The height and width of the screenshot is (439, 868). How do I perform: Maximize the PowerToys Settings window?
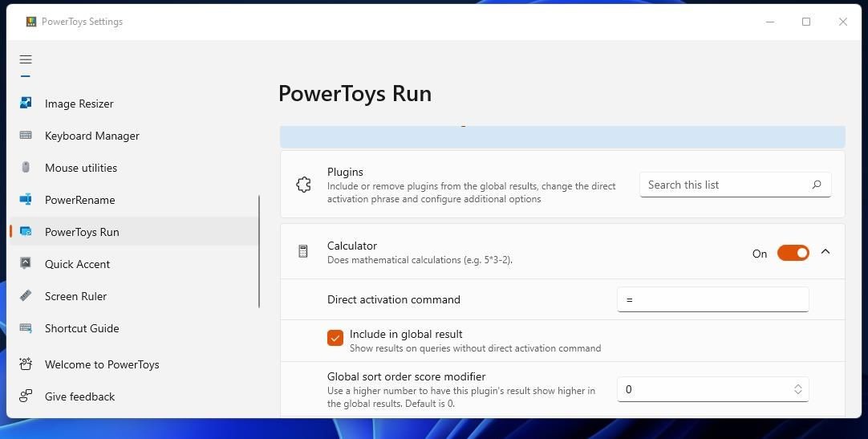(x=806, y=22)
